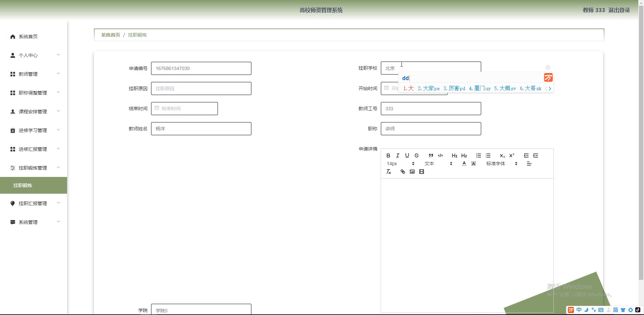This screenshot has width=644, height=315.
Task: Select IME candidate 大家
Action: coord(429,88)
